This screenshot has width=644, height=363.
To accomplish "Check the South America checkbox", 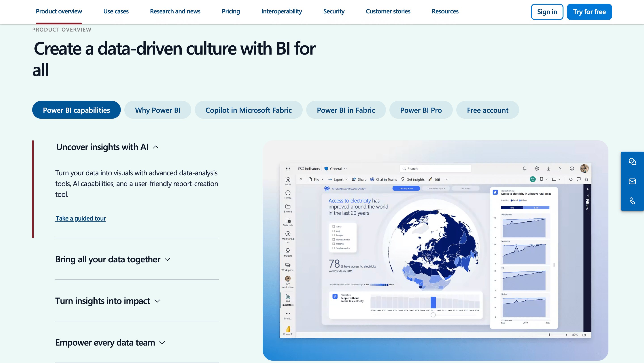I will pyautogui.click(x=334, y=248).
